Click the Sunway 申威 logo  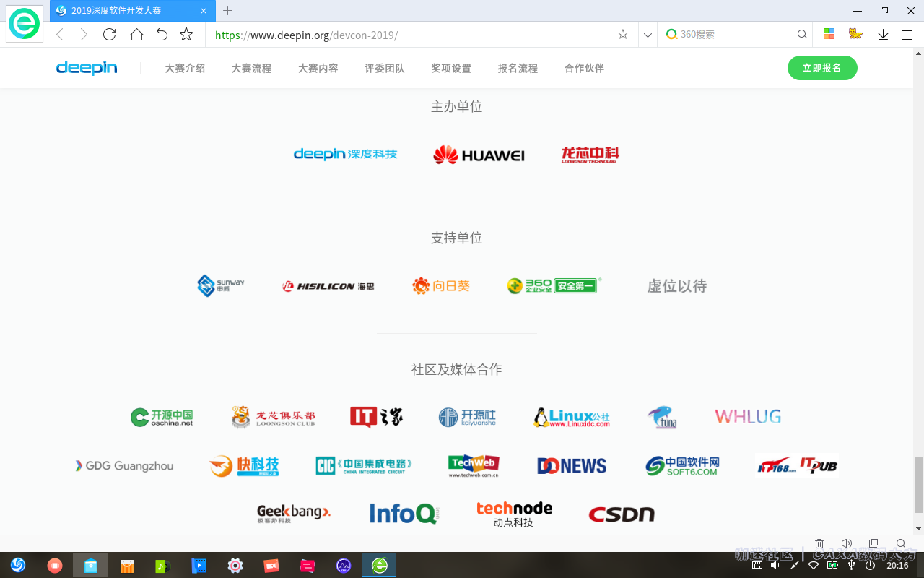pos(221,285)
